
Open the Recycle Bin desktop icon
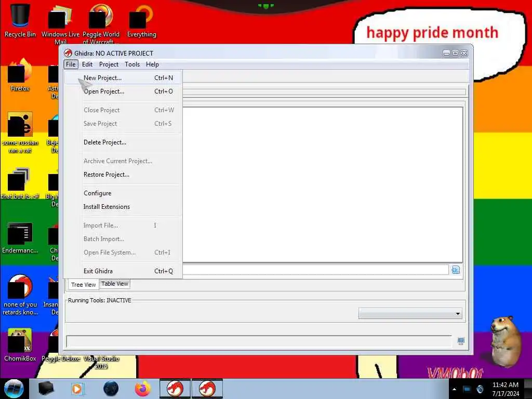click(20, 20)
